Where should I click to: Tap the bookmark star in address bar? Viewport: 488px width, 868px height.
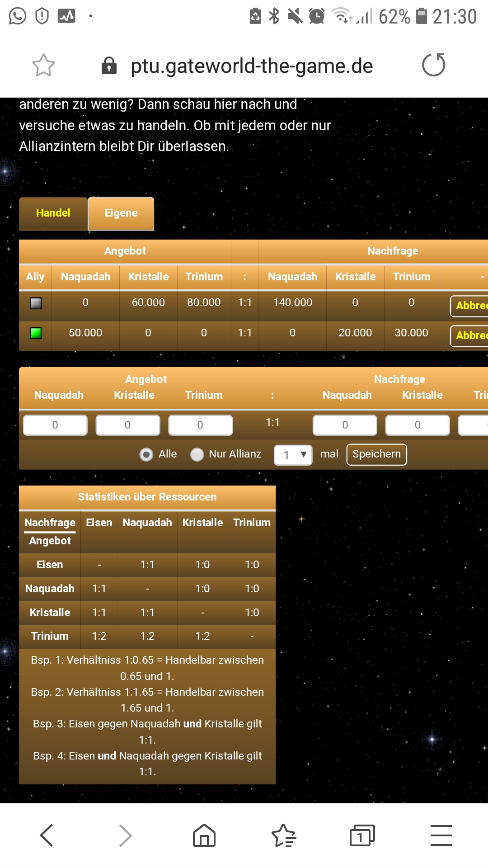[43, 66]
